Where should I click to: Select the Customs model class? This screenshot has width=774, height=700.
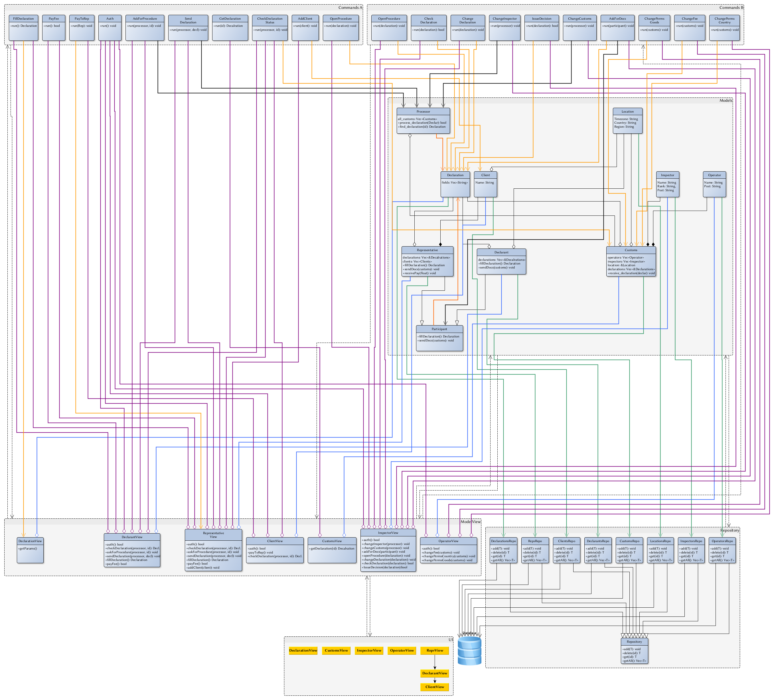[631, 261]
